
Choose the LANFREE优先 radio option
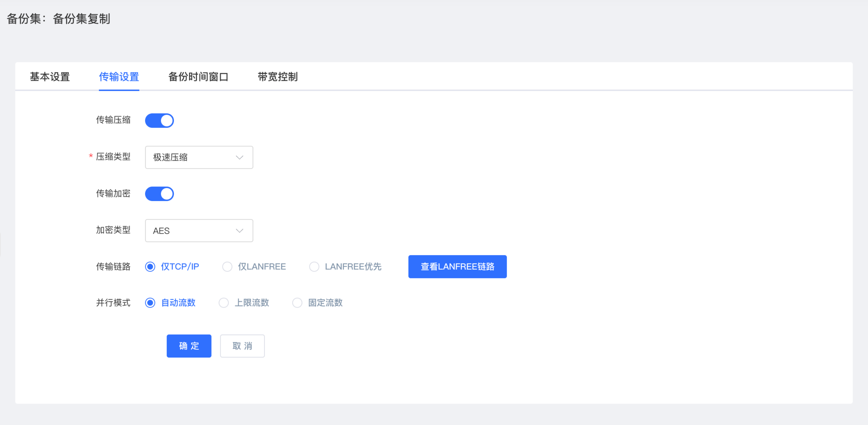pyautogui.click(x=314, y=267)
